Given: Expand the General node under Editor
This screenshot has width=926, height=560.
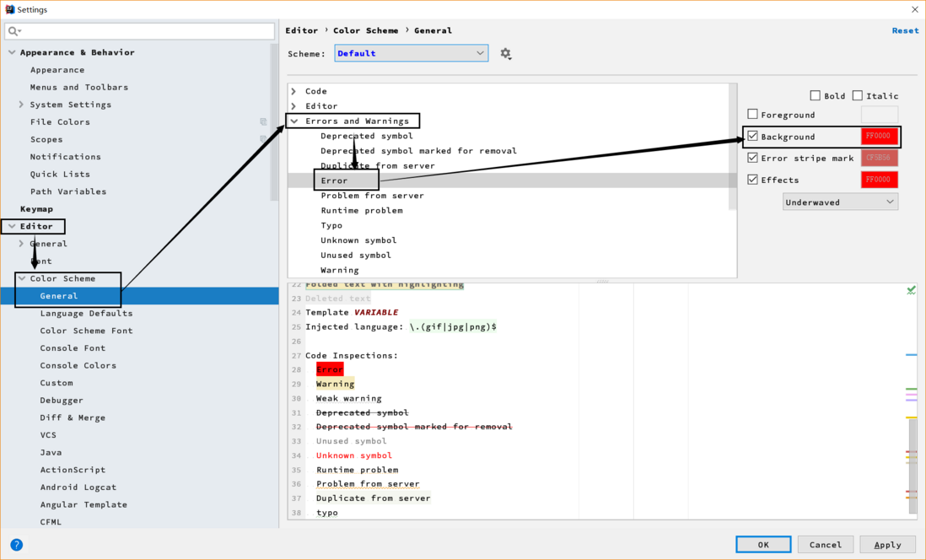Looking at the screenshot, I should 21,244.
